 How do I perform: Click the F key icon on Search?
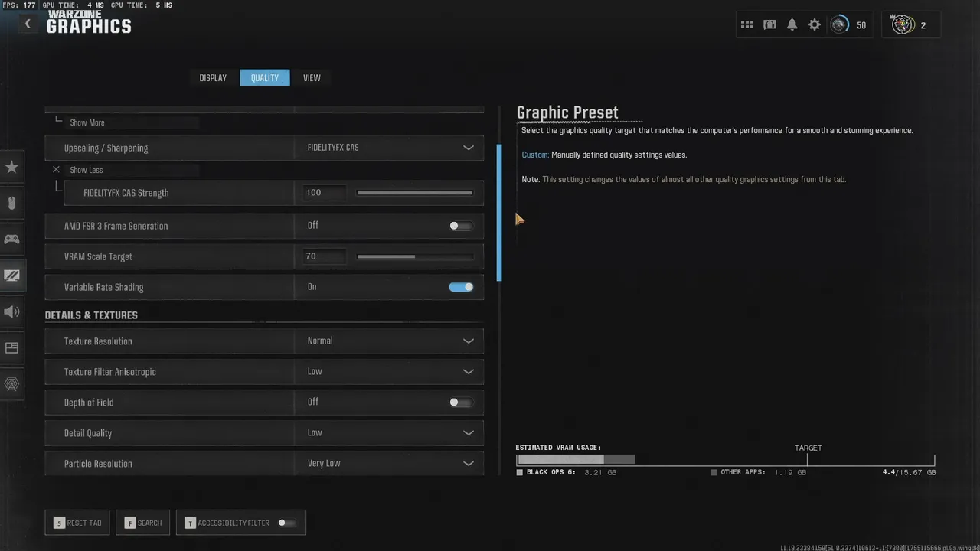[130, 523]
